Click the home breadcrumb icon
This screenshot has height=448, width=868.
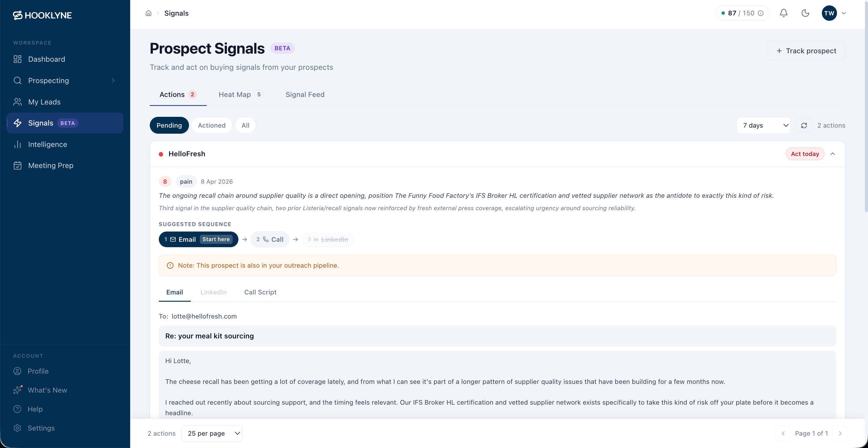[x=148, y=13]
